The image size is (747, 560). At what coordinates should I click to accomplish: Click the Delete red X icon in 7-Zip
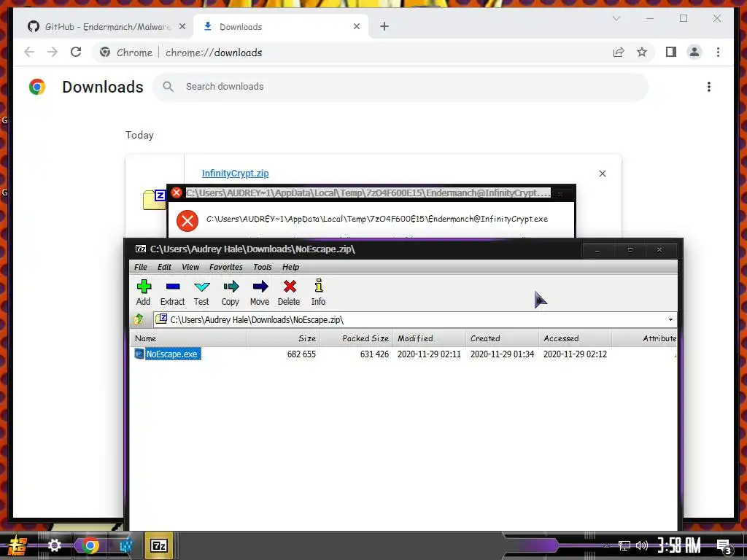click(x=290, y=286)
